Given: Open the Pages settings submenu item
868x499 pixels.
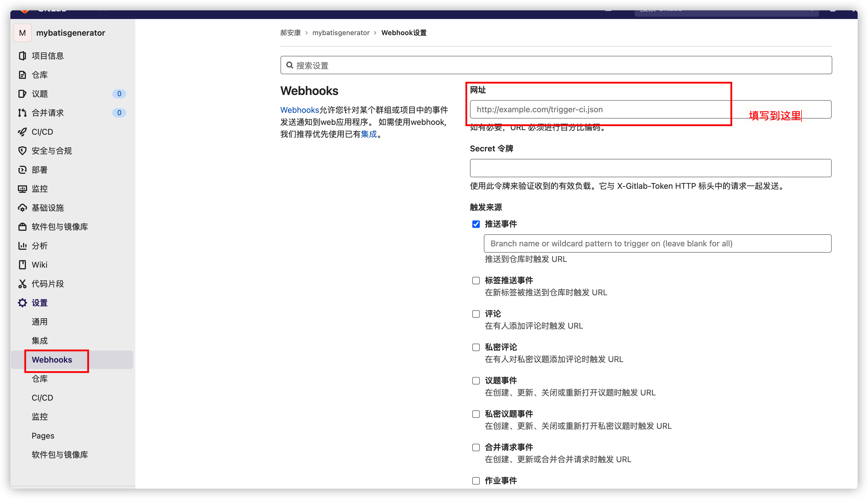Looking at the screenshot, I should (x=43, y=436).
